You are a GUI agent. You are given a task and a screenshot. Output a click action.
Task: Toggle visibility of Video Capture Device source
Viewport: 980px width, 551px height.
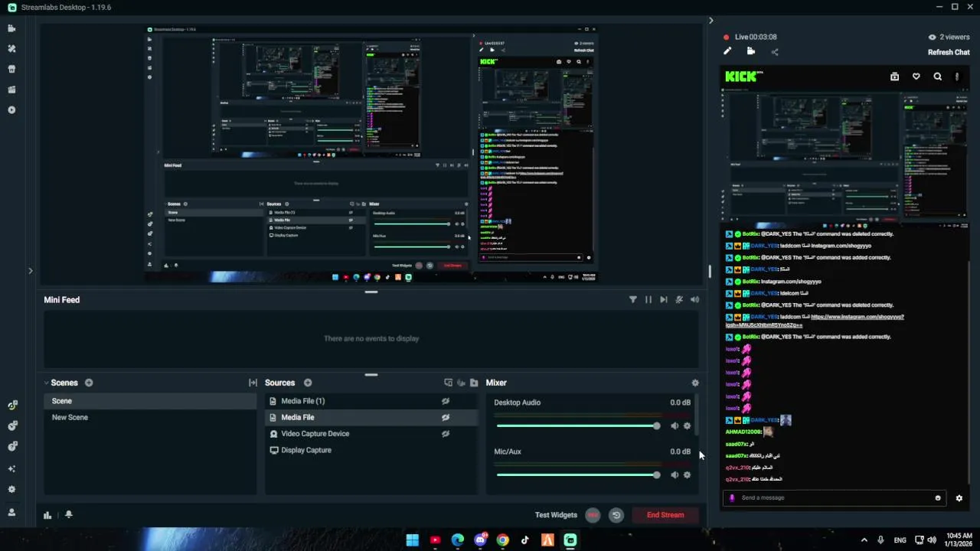pyautogui.click(x=446, y=434)
